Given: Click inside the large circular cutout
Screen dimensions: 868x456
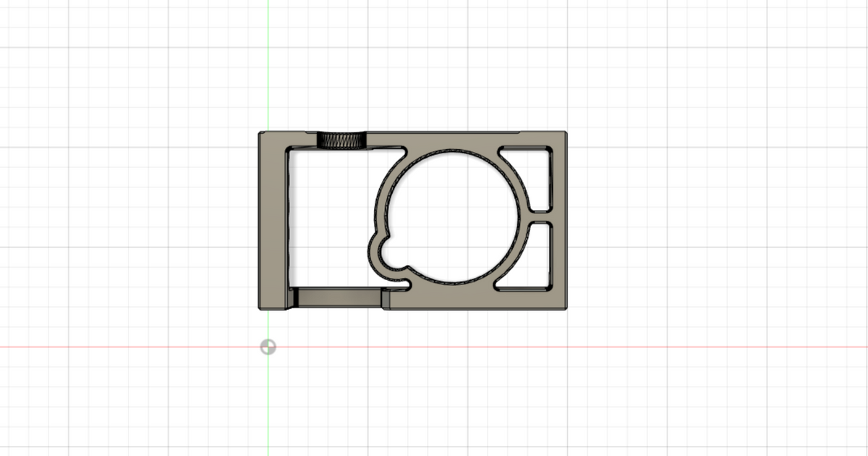Looking at the screenshot, I should tap(454, 216).
